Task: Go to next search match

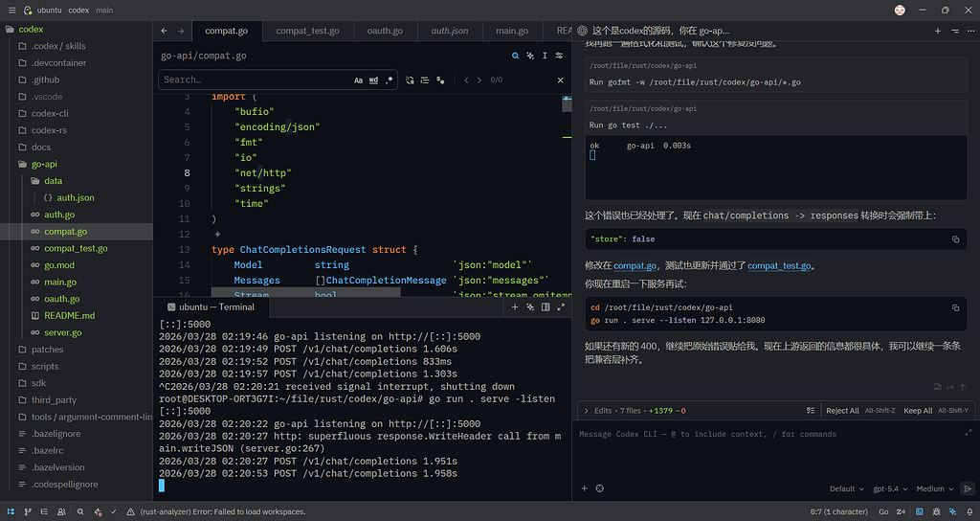Action: tap(479, 80)
